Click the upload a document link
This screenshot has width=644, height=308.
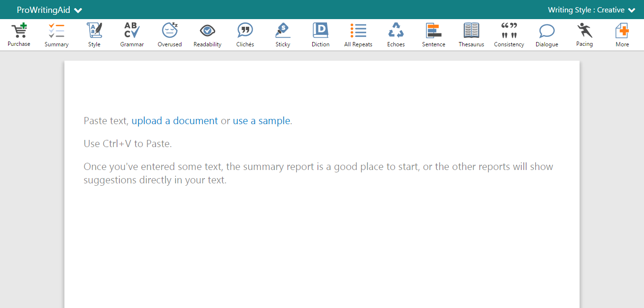[175, 121]
